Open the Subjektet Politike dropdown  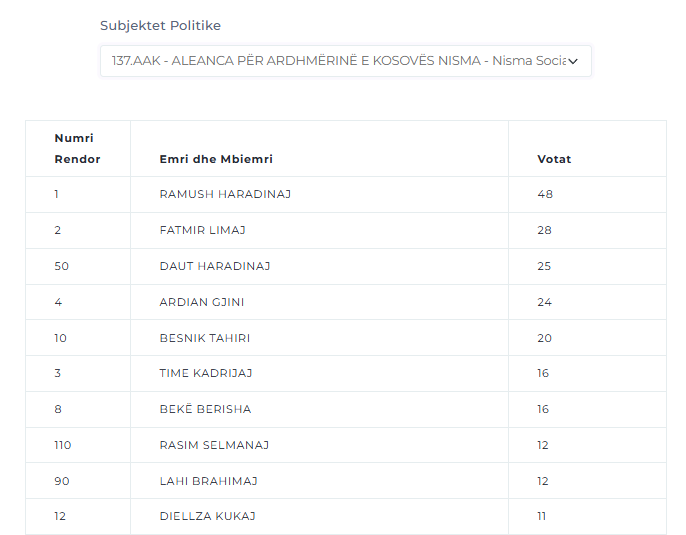(346, 61)
